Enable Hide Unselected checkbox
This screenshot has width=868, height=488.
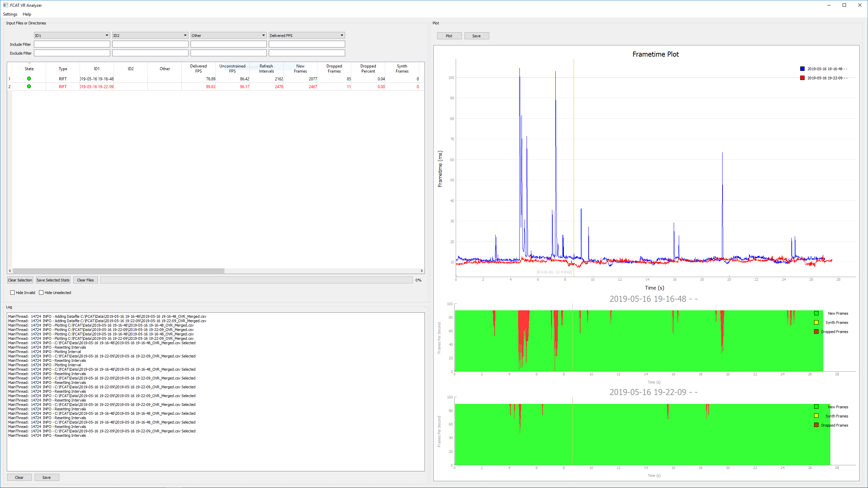(41, 293)
